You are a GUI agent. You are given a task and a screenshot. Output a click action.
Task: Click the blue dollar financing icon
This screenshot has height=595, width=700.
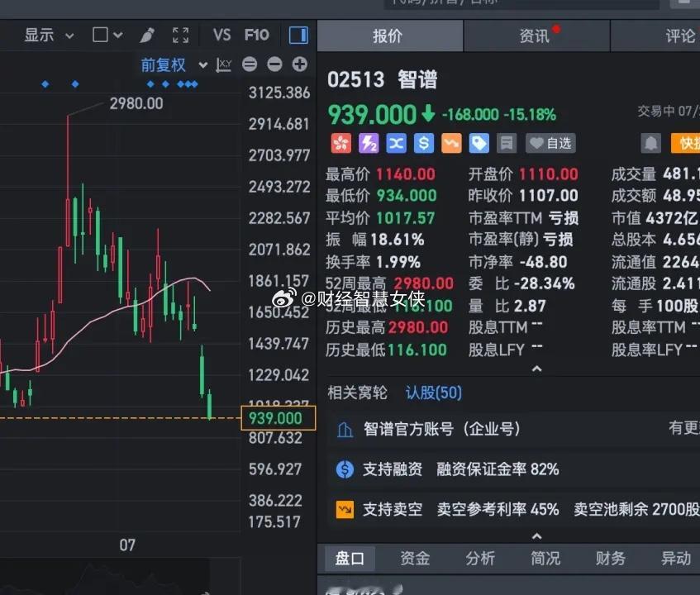[424, 143]
